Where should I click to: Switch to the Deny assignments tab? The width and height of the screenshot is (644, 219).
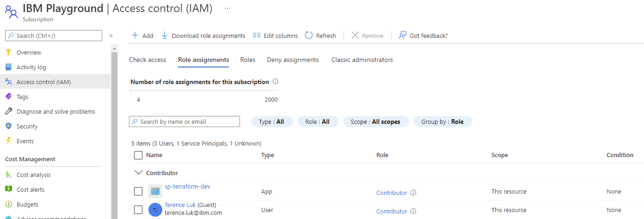[x=293, y=60]
